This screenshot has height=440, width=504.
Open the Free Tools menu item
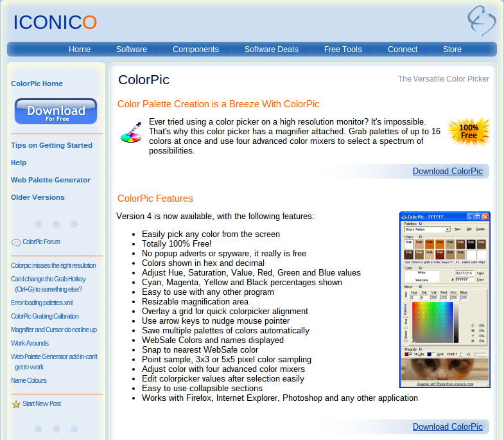[343, 49]
